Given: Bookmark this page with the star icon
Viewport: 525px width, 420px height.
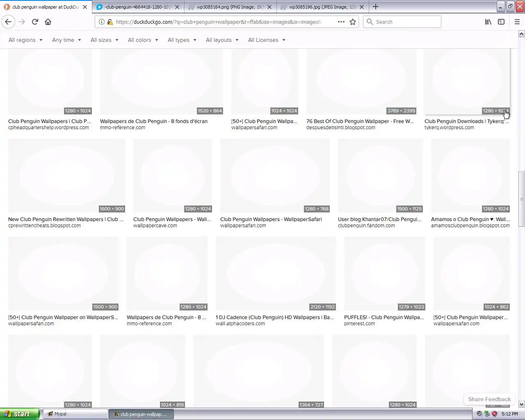Looking at the screenshot, I should pyautogui.click(x=353, y=22).
